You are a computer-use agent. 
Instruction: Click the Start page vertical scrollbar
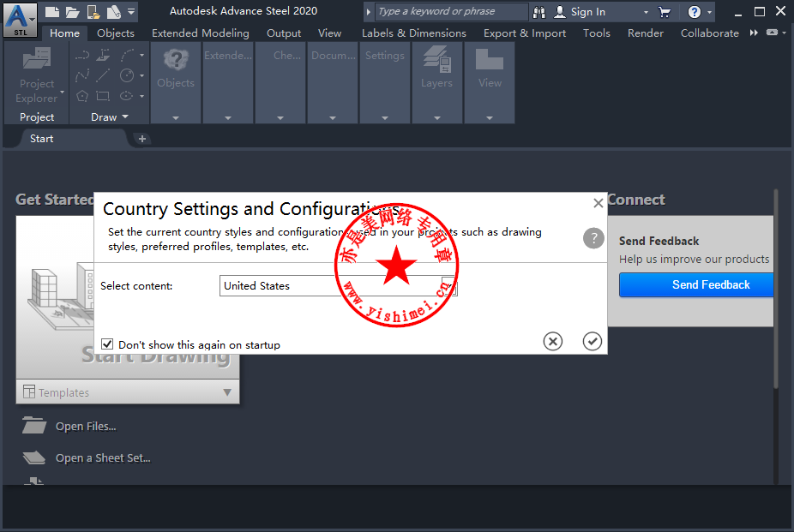coord(776,290)
